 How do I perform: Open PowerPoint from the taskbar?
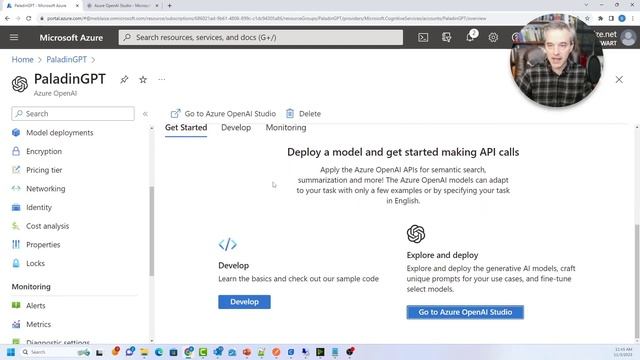(x=247, y=352)
